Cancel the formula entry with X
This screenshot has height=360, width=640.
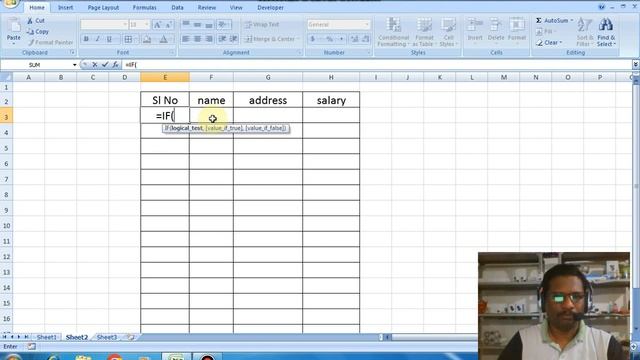point(95,64)
